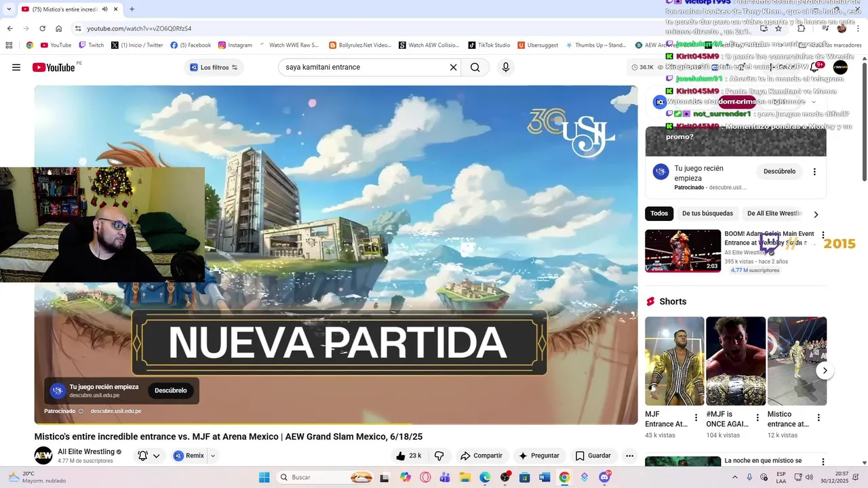The height and width of the screenshot is (488, 868).
Task: Like the video with thumbs up 23 k
Action: (409, 455)
